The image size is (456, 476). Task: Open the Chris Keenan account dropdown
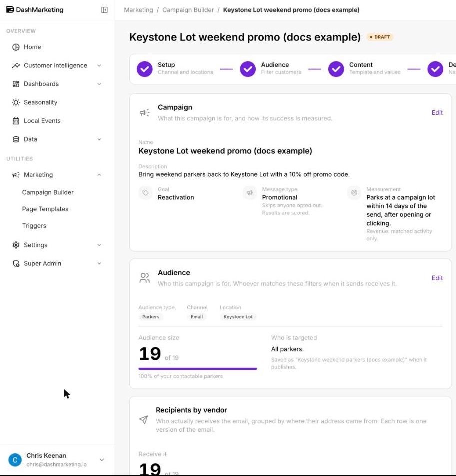102,460
